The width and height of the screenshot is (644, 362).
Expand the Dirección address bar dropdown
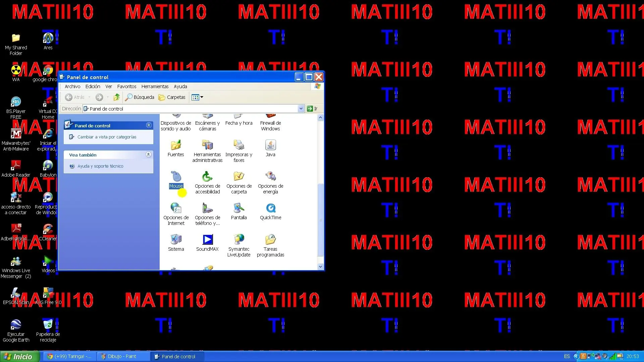pos(301,109)
